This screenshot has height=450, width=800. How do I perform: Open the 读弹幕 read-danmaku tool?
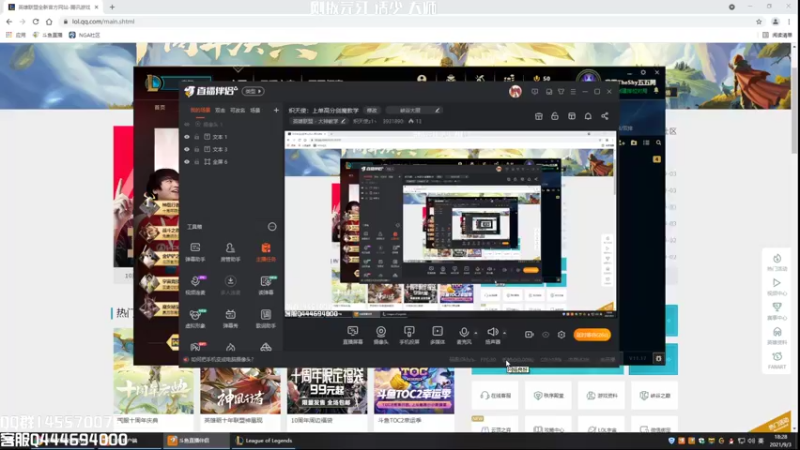[x=266, y=285]
